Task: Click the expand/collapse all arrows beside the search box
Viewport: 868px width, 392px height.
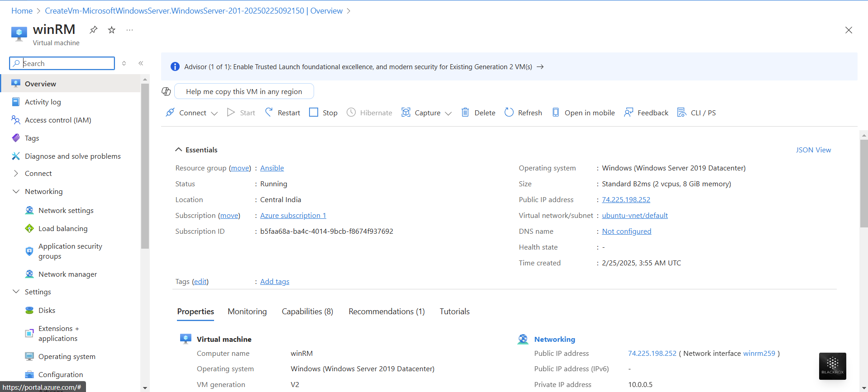Action: [x=124, y=63]
